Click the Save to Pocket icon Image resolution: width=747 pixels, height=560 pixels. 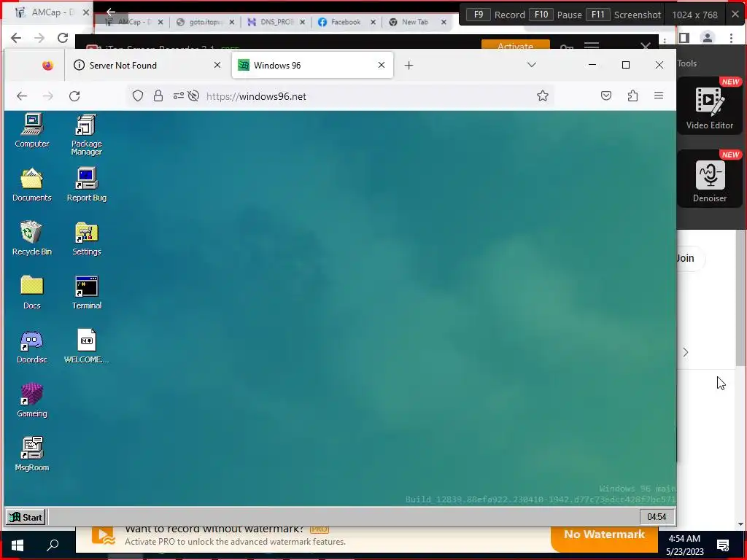click(606, 96)
